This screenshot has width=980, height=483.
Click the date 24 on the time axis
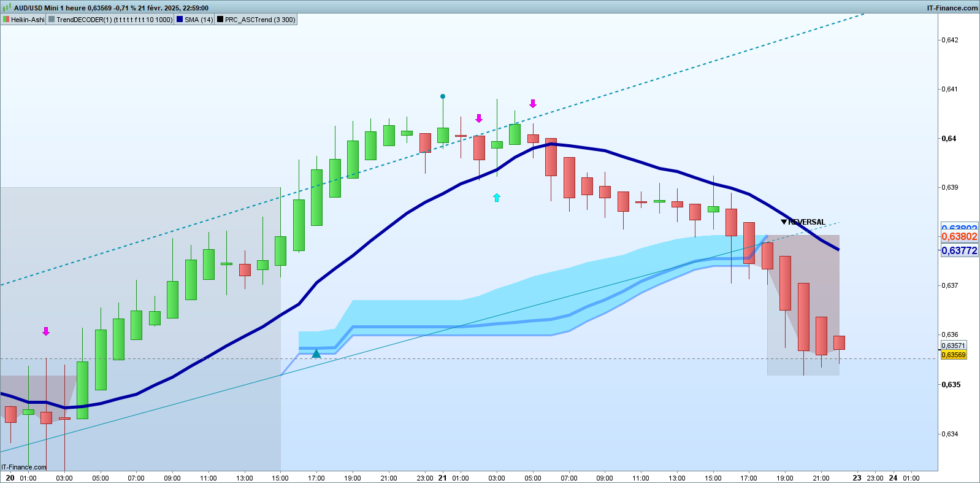point(893,477)
